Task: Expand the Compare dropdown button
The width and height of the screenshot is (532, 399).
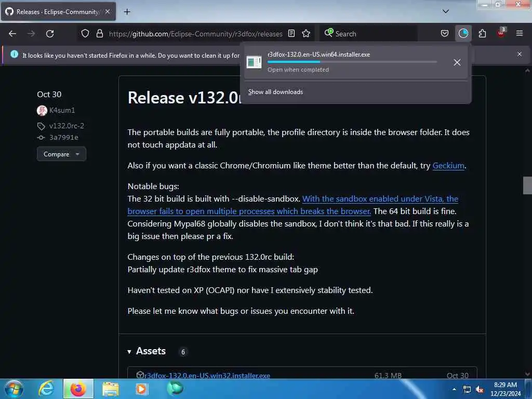Action: (61, 154)
